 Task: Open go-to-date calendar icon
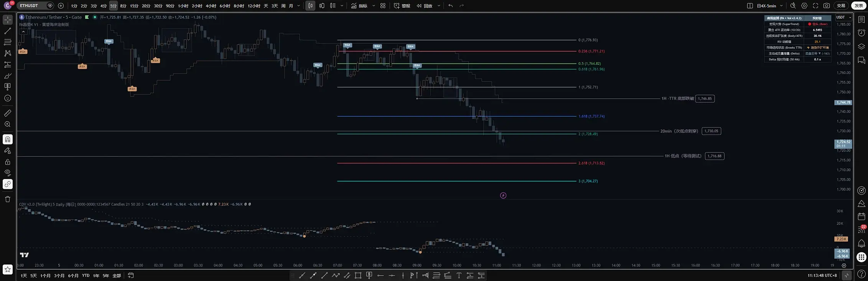[x=131, y=275]
